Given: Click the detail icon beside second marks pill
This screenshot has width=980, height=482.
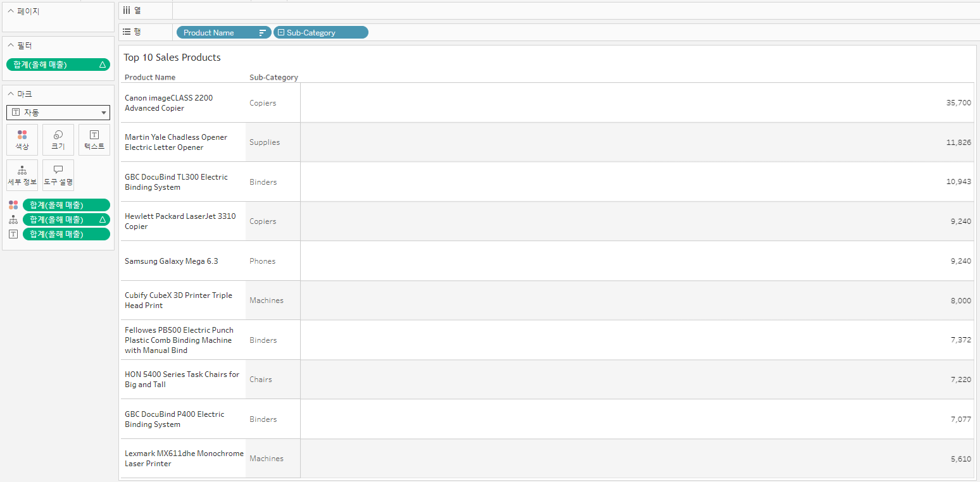Looking at the screenshot, I should click(x=13, y=219).
